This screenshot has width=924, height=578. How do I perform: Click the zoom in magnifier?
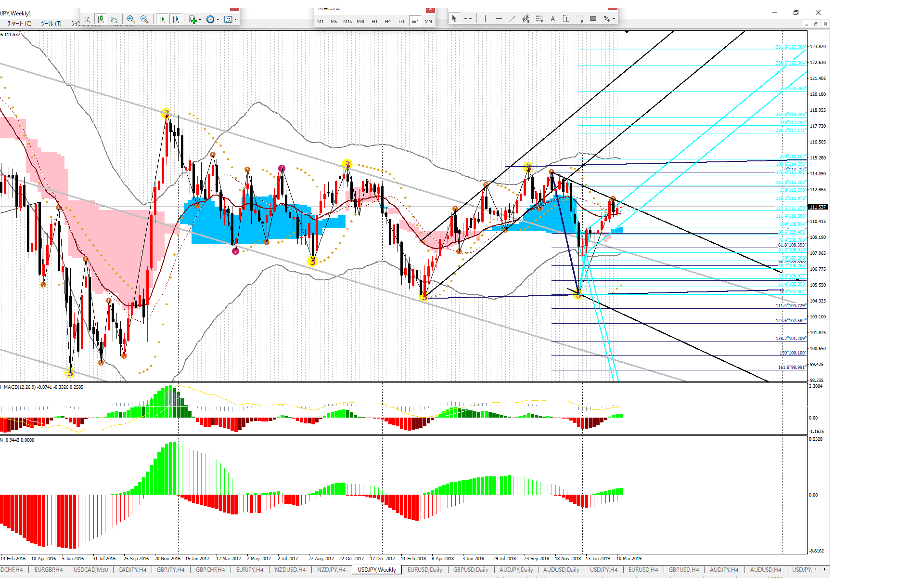coord(131,19)
